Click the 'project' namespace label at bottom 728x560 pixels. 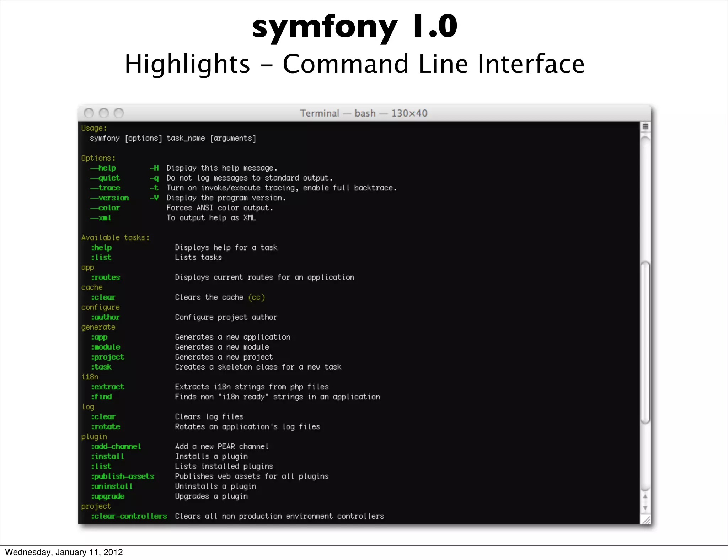point(96,506)
